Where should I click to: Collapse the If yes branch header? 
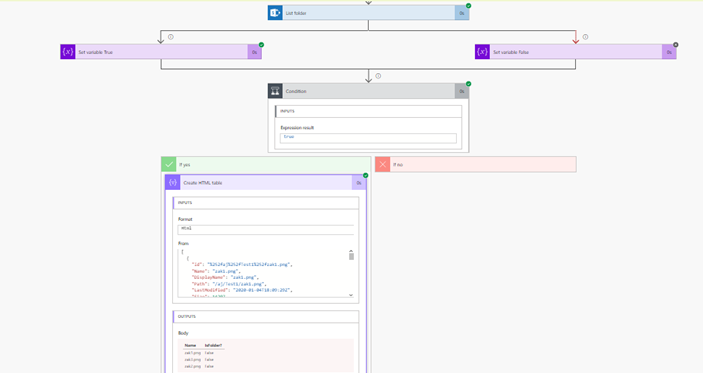pyautogui.click(x=266, y=165)
